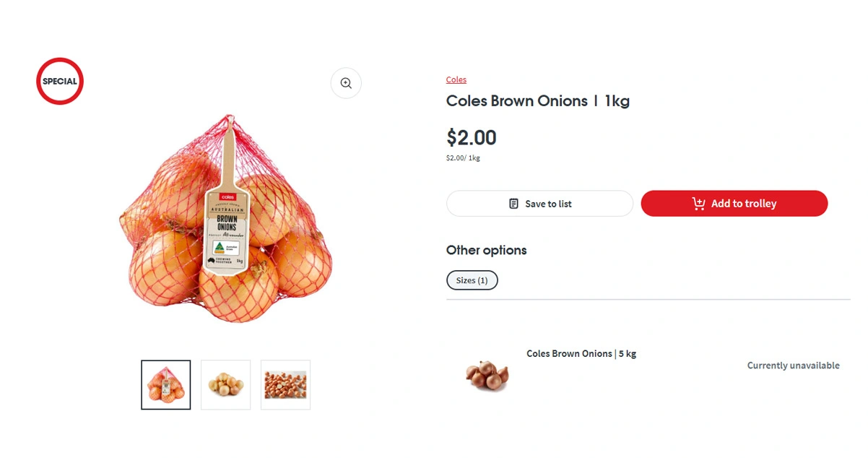Select the Sizes (1) filter chip
This screenshot has height=458, width=868.
[x=472, y=280]
